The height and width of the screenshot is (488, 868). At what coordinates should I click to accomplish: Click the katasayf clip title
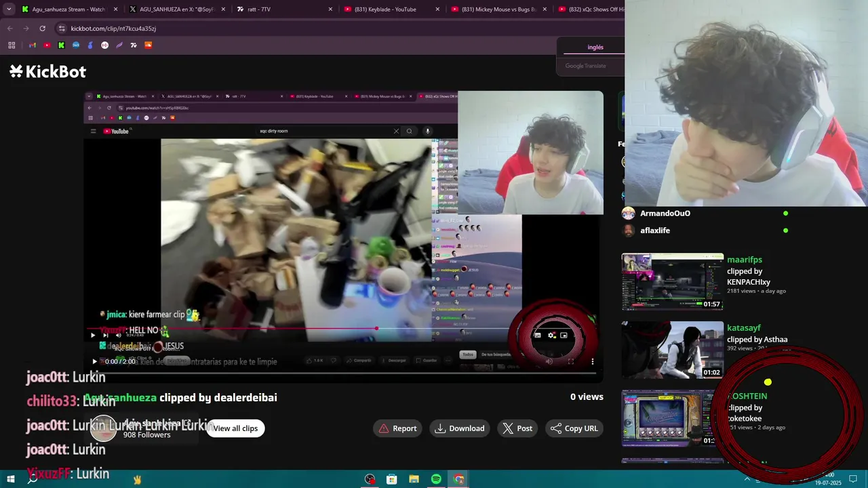click(x=744, y=328)
